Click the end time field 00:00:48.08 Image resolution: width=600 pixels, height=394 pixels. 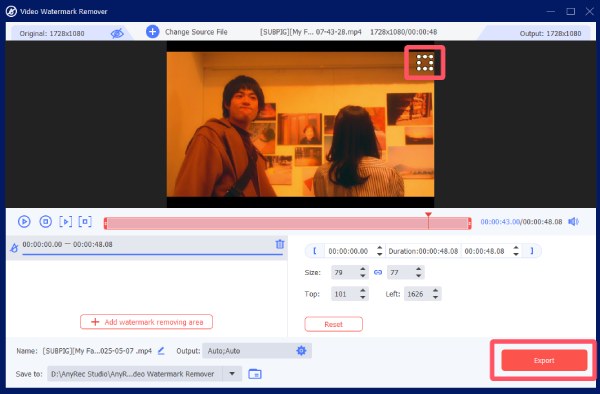click(x=484, y=251)
